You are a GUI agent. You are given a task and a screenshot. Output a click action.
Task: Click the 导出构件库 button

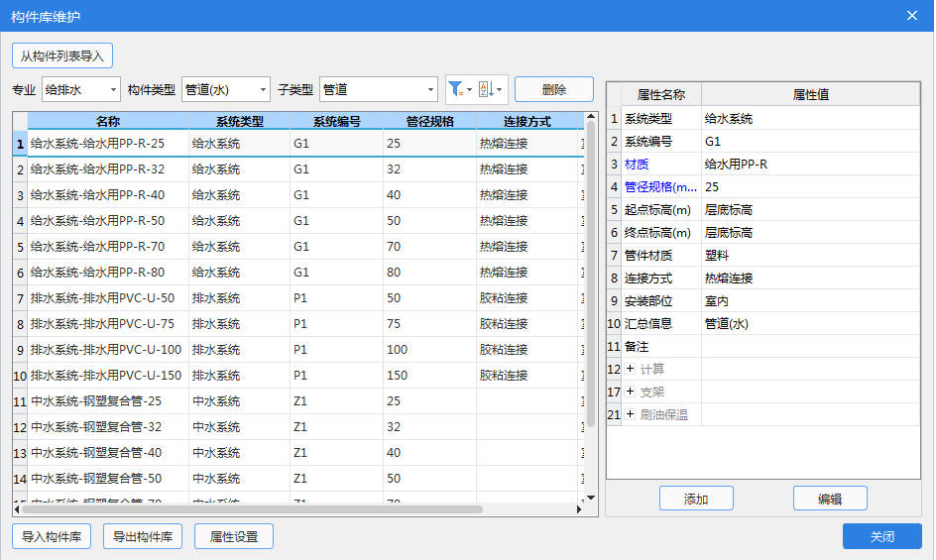click(143, 537)
